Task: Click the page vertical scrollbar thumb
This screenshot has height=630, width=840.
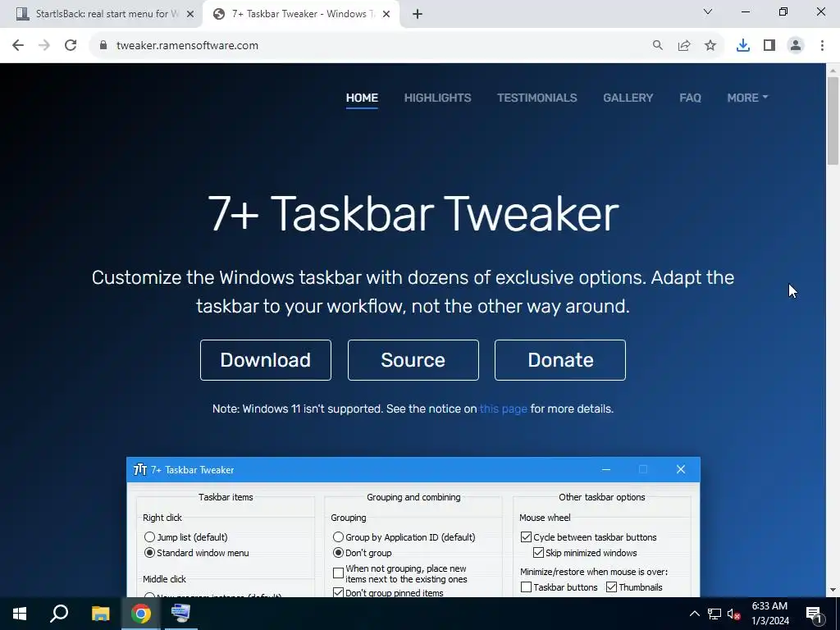Action: point(833,121)
